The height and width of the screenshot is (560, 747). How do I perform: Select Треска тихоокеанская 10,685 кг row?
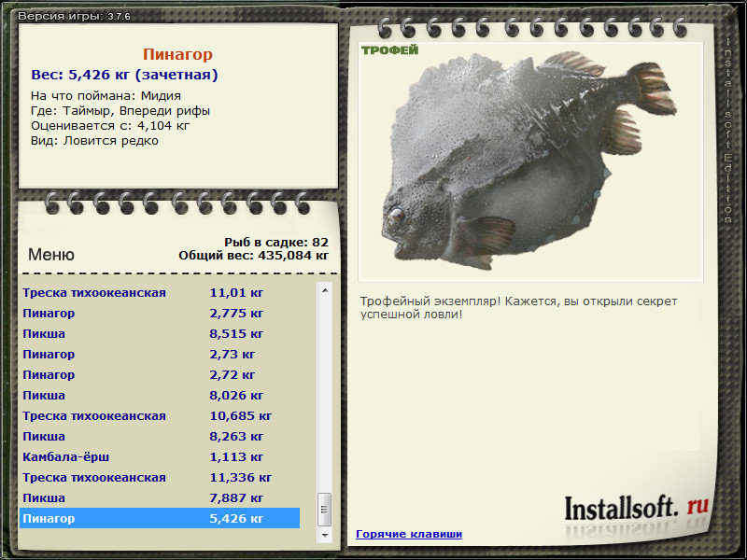tap(160, 415)
